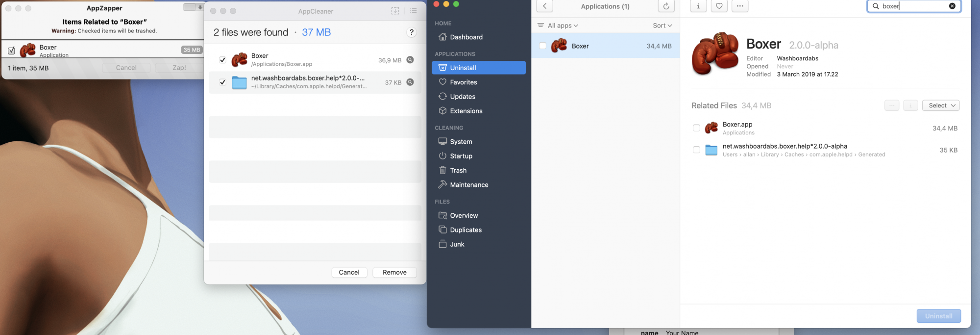The height and width of the screenshot is (335, 980).
Task: Click the blue folder icon in AppCleaner list
Action: 239,82
